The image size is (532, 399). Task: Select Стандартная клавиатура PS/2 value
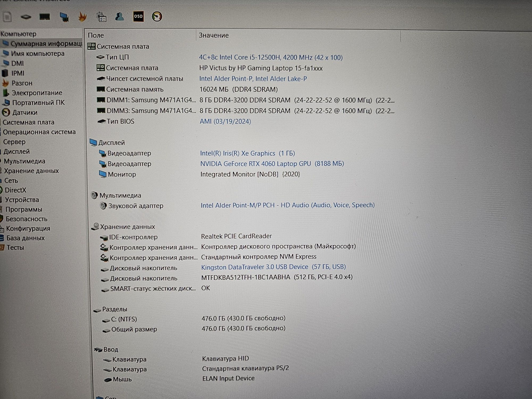click(245, 368)
